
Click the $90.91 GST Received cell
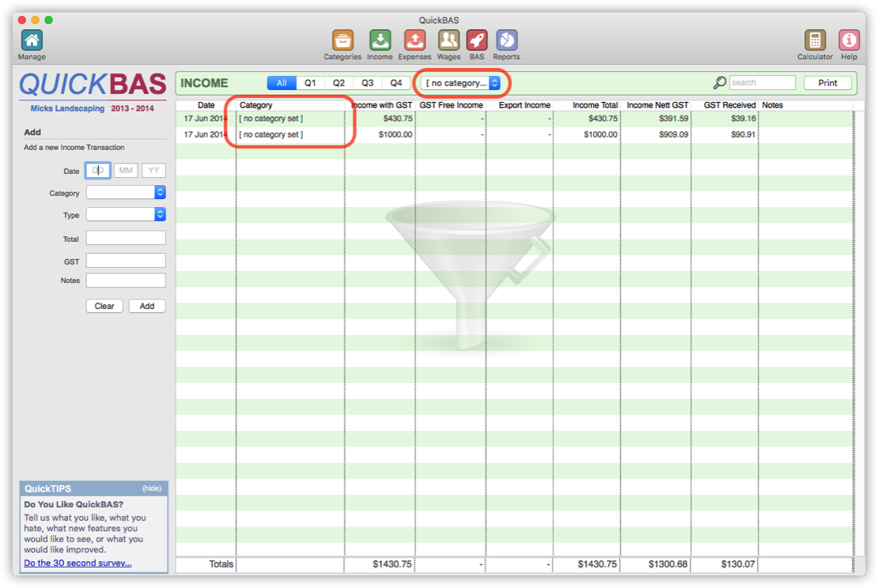click(725, 135)
